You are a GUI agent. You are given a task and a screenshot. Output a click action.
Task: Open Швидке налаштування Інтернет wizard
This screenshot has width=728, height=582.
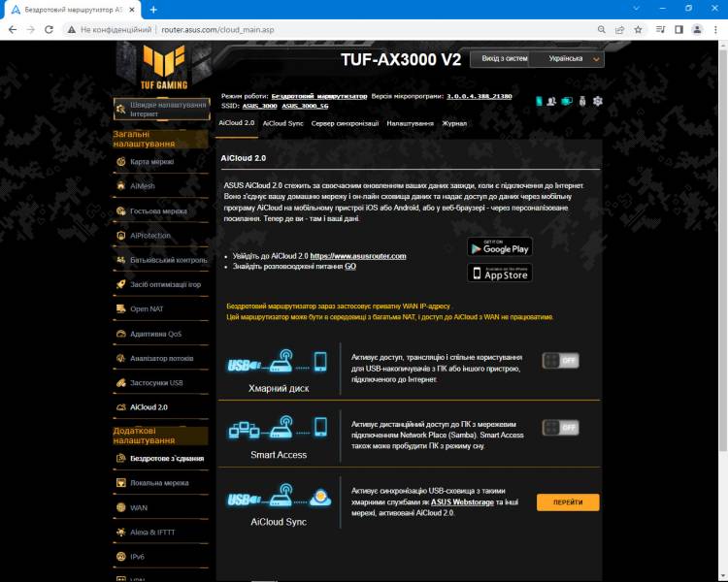(161, 109)
